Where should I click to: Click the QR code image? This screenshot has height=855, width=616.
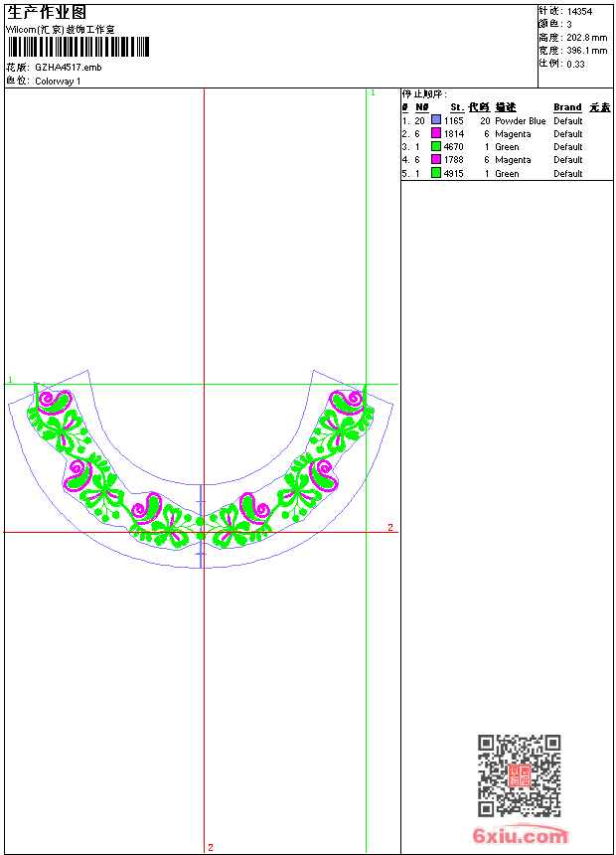[x=519, y=775]
